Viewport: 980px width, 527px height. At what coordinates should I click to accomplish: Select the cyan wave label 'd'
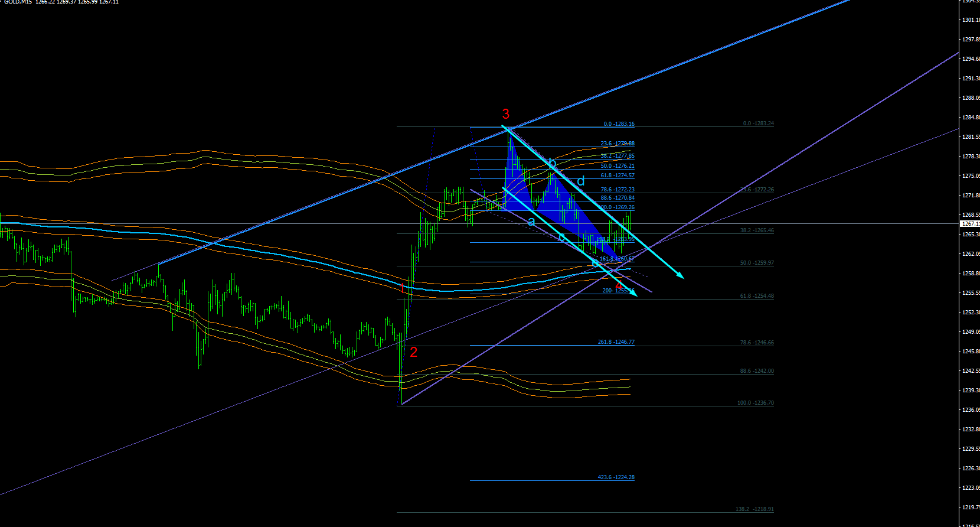(581, 181)
